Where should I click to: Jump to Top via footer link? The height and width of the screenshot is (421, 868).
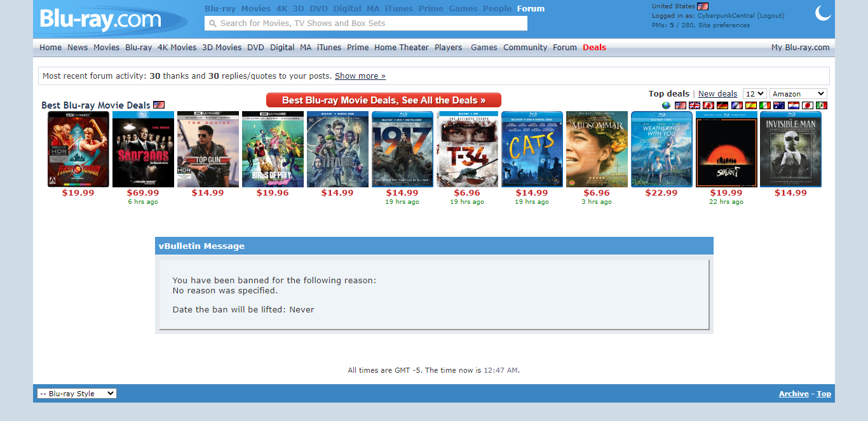pyautogui.click(x=824, y=394)
